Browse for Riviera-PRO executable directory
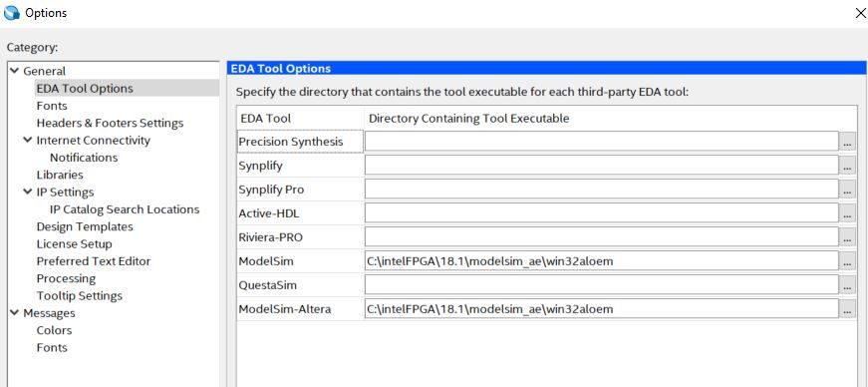 [847, 237]
